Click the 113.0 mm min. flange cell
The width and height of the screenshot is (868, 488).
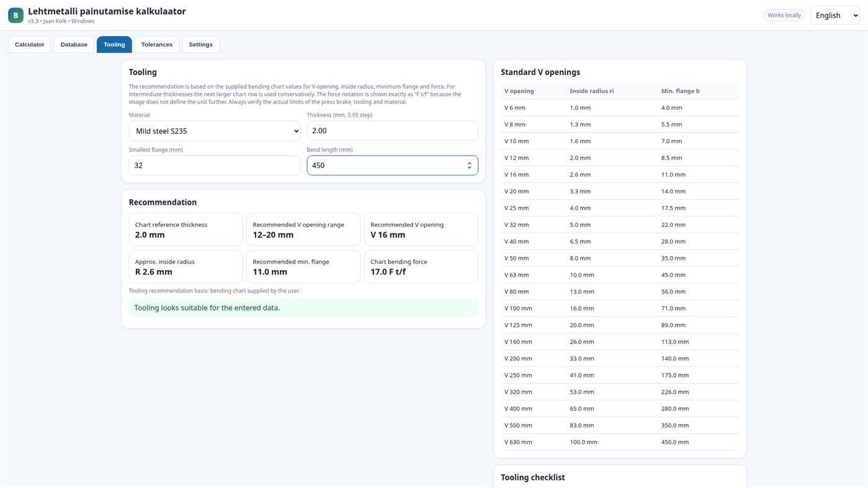[698, 342]
